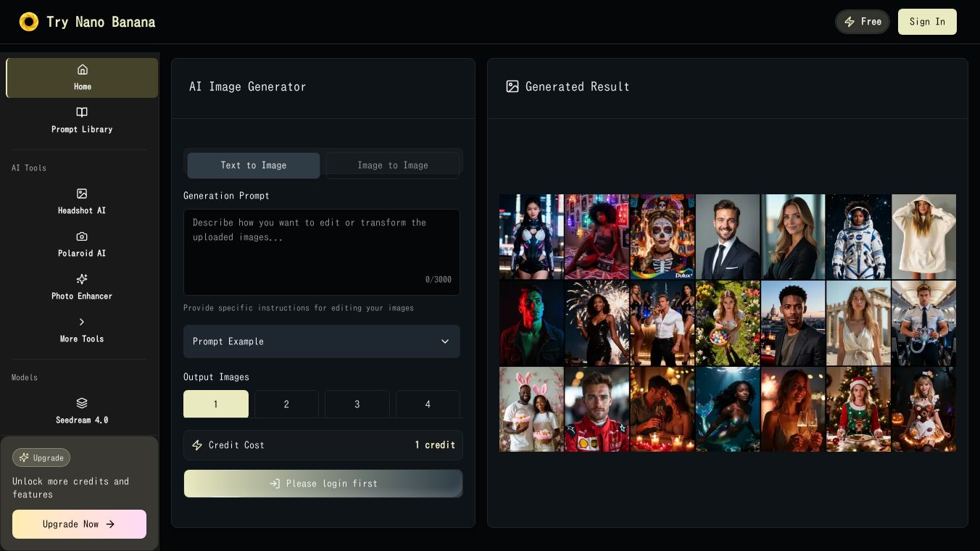Click the Try Nano Banana logo icon
The width and height of the screenshot is (980, 551).
coord(29,22)
